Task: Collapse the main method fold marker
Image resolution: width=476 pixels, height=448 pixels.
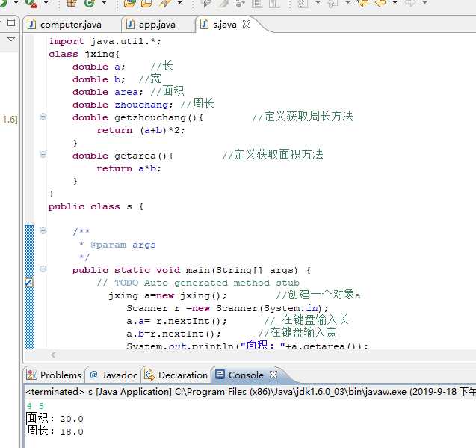Action: pos(43,269)
